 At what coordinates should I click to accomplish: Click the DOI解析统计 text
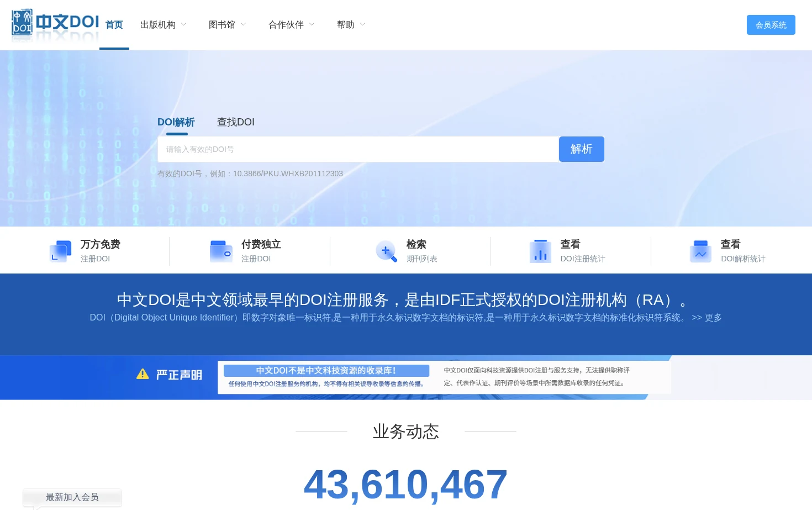click(x=744, y=259)
